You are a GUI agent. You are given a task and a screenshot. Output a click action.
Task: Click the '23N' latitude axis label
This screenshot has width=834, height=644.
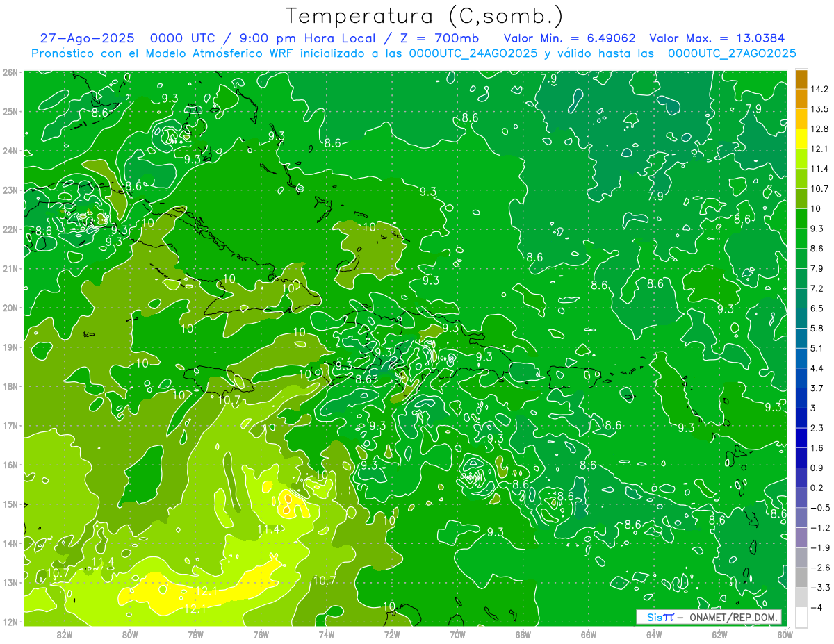coord(10,190)
